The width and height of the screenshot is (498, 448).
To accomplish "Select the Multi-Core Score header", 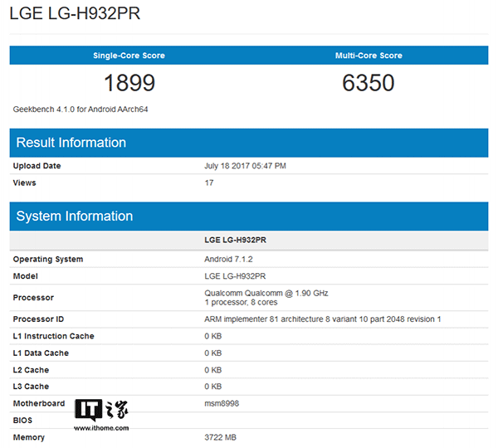I will point(368,56).
